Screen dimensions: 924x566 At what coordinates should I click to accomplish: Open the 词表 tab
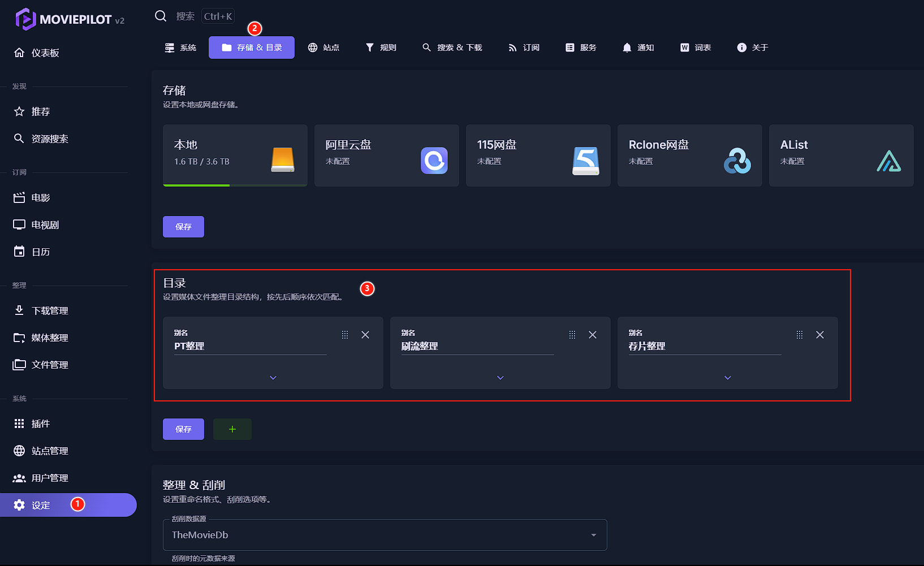coord(696,47)
